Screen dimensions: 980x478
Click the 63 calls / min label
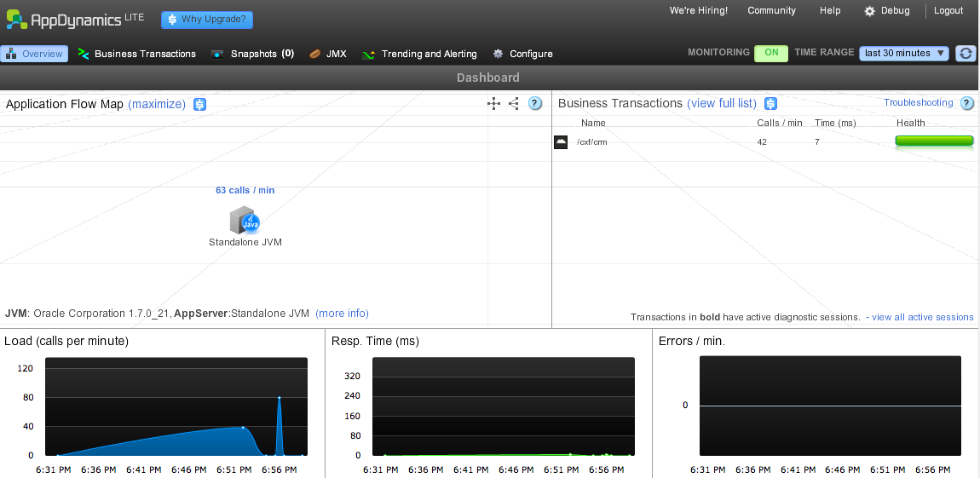click(x=245, y=190)
